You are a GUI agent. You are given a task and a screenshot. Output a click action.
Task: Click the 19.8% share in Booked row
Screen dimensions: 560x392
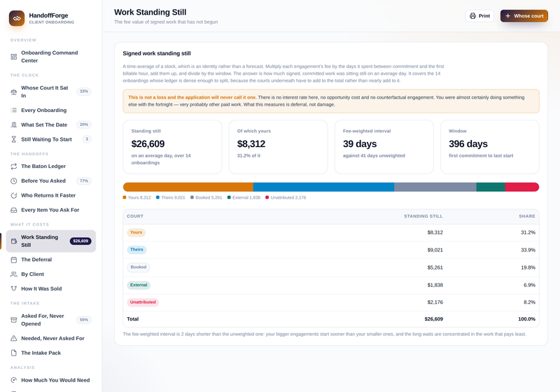pyautogui.click(x=528, y=267)
